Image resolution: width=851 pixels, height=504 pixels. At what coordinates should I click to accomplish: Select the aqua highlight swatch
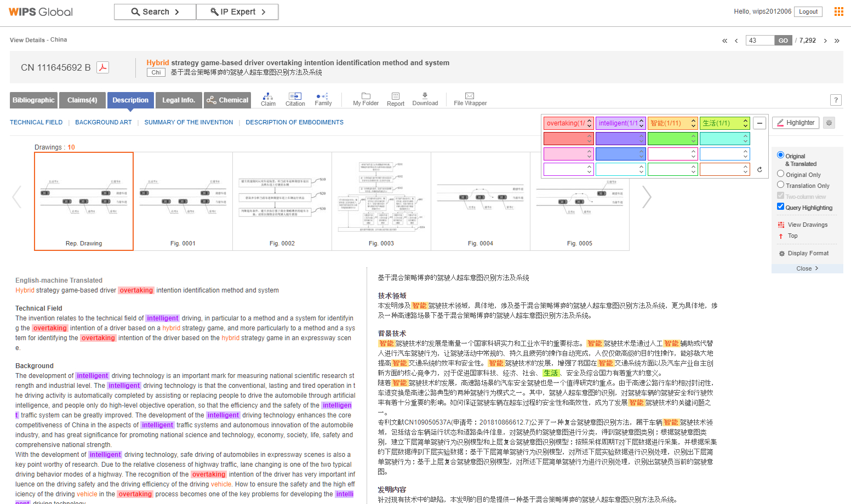click(x=724, y=139)
